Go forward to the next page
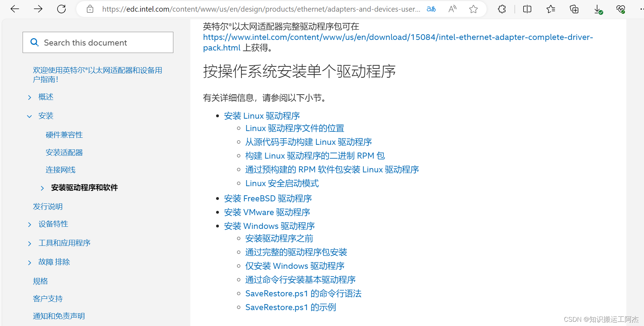Screen dimensions: 644x326 pyautogui.click(x=38, y=9)
